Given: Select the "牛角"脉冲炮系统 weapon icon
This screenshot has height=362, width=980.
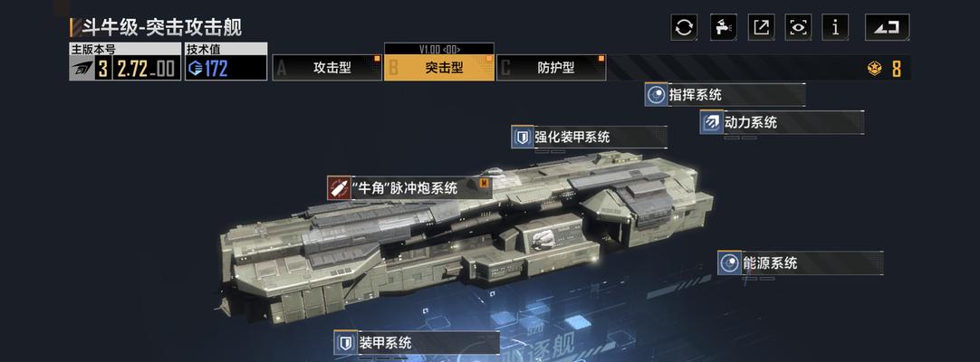Looking at the screenshot, I should point(339,188).
